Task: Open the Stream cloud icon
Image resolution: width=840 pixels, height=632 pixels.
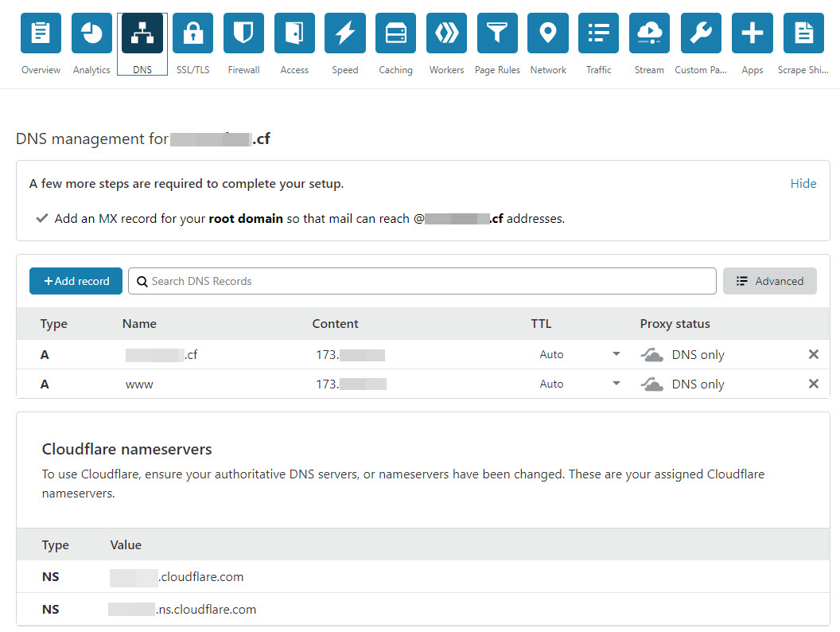Action: click(x=649, y=33)
